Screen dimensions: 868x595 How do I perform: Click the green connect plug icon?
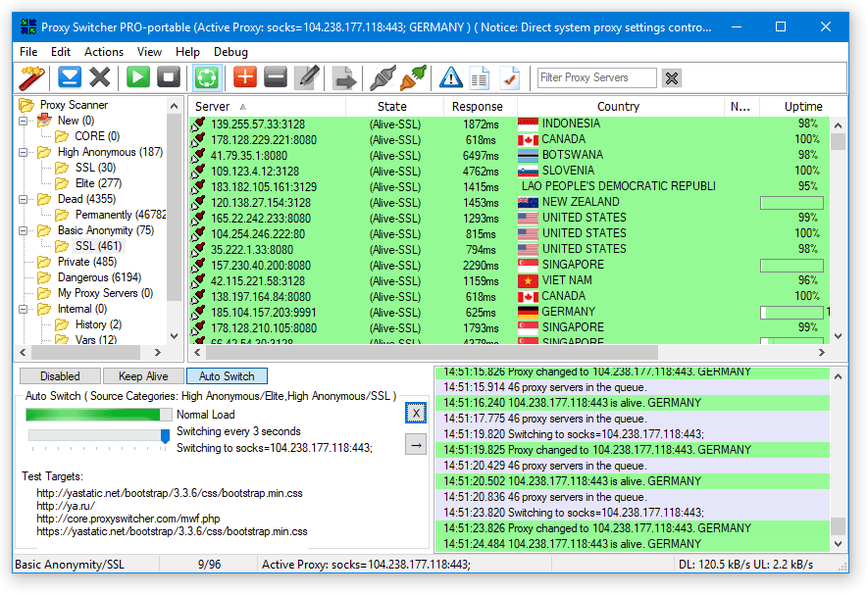point(413,77)
